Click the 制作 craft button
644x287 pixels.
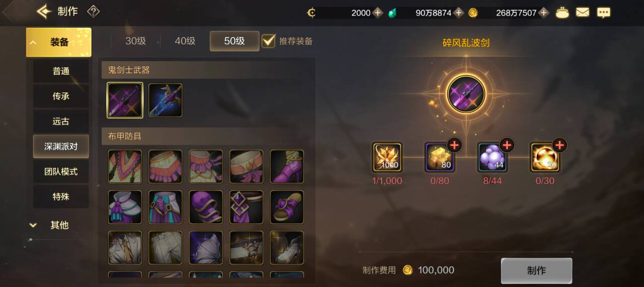[x=536, y=271]
